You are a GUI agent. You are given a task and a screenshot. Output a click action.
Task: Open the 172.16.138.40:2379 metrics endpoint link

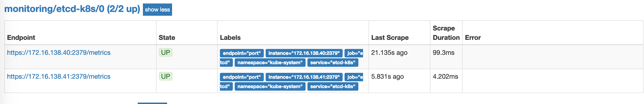point(58,53)
